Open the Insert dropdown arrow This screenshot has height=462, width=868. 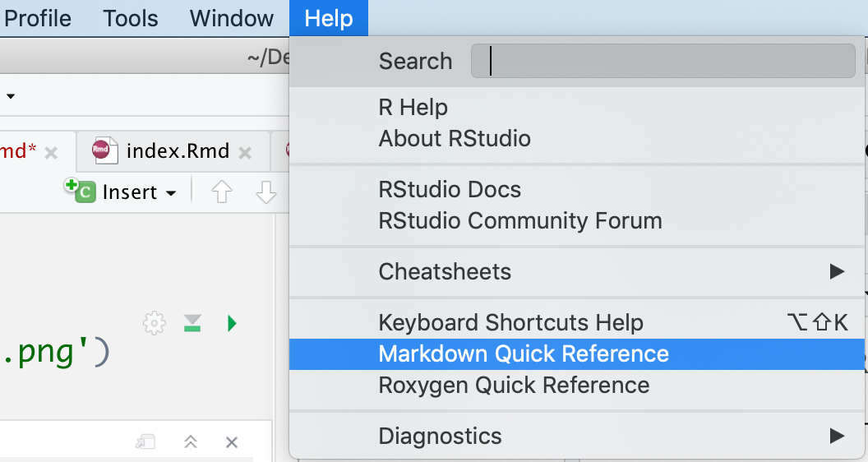click(x=171, y=193)
